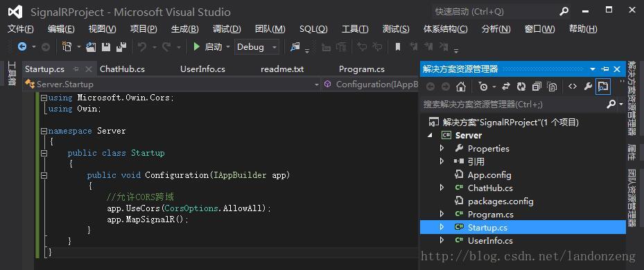Screen dimensions: 644x270
Task: Switch to the readme.txt tab
Action: (x=282, y=69)
